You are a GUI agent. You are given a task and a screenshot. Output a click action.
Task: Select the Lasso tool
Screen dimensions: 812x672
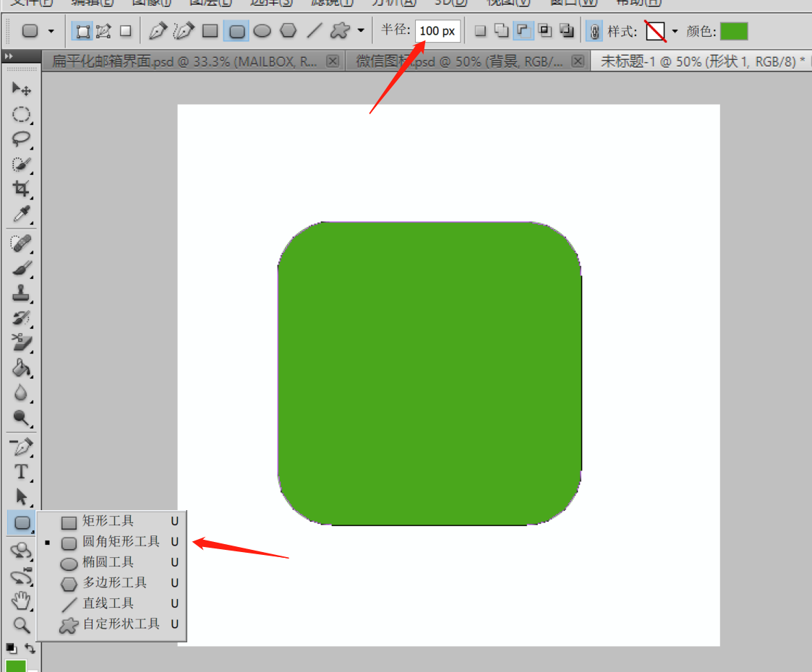(x=21, y=139)
